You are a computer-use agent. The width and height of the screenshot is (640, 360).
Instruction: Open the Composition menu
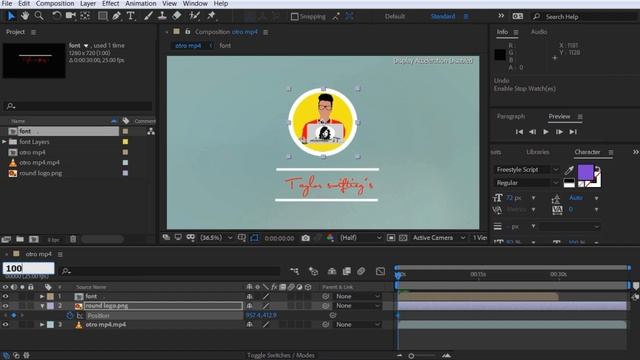point(55,4)
